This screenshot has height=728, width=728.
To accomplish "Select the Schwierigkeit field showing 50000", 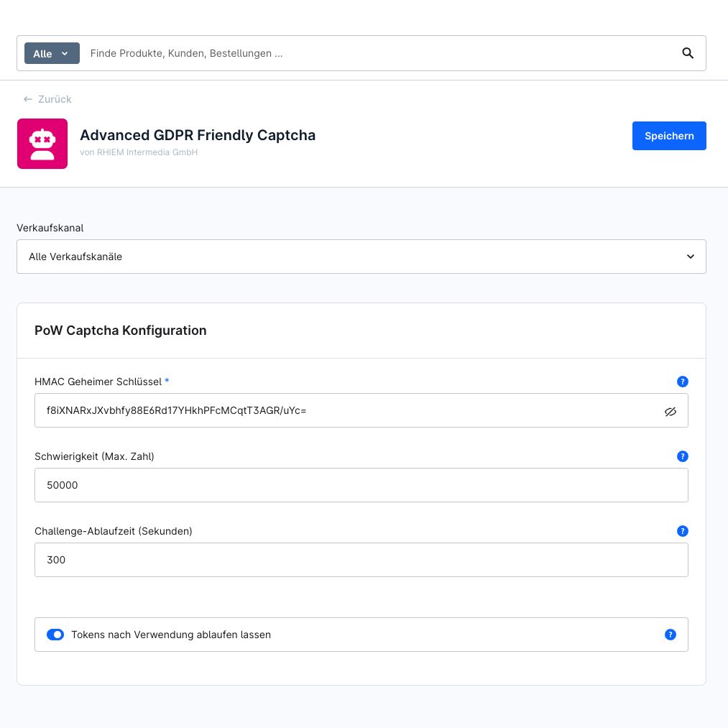I will (x=361, y=485).
